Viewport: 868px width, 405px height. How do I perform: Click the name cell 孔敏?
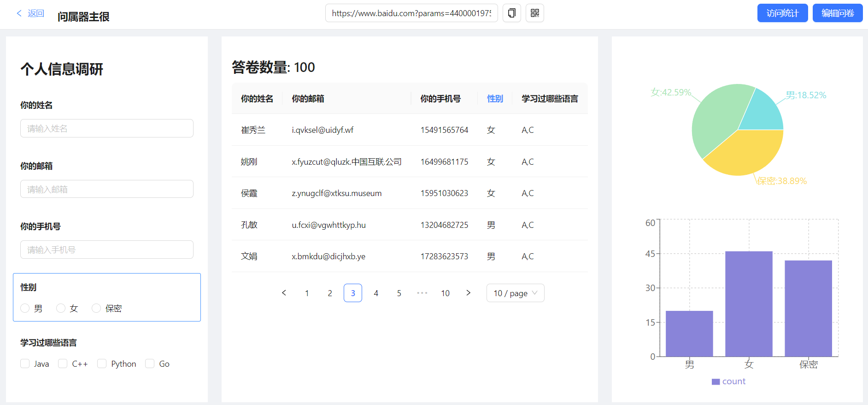coord(249,225)
